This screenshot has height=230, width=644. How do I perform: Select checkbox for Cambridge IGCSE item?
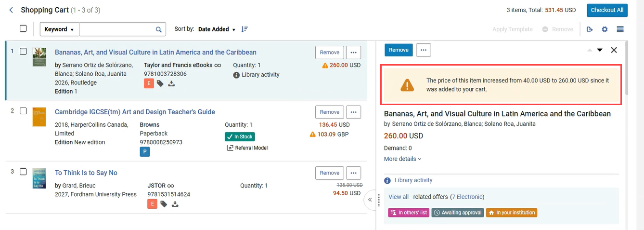point(23,111)
